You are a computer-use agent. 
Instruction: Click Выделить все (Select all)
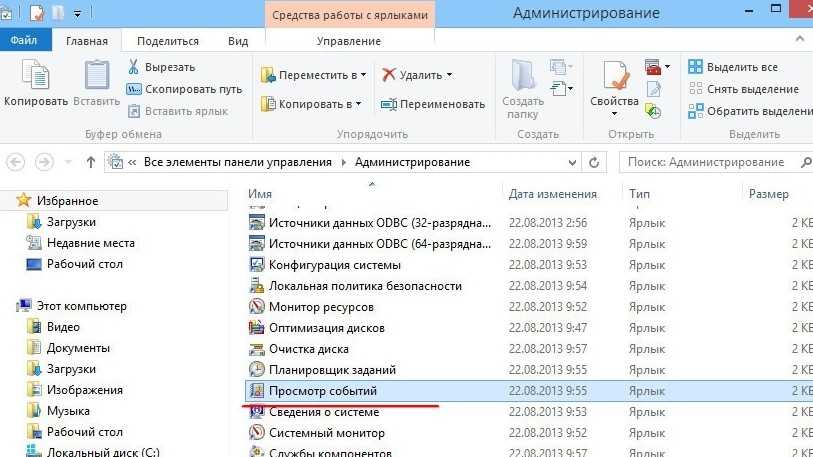tap(741, 67)
